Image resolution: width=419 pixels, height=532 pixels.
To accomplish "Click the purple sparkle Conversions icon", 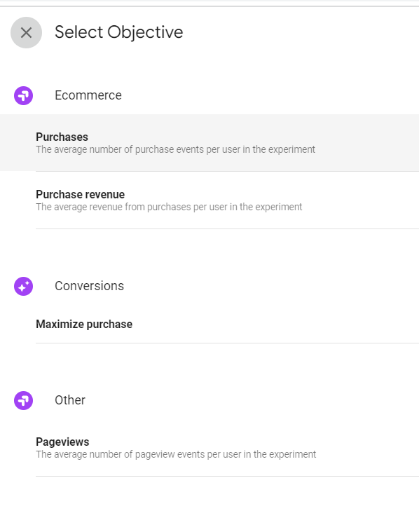I will pyautogui.click(x=23, y=287).
